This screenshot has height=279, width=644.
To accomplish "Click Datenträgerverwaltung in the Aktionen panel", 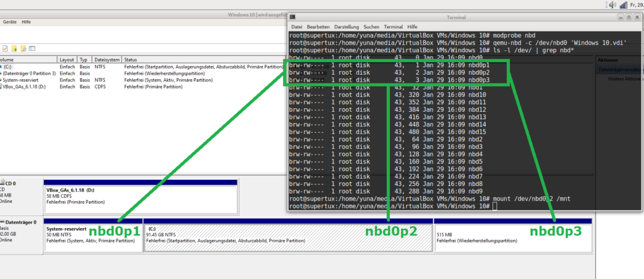I will (x=621, y=70).
